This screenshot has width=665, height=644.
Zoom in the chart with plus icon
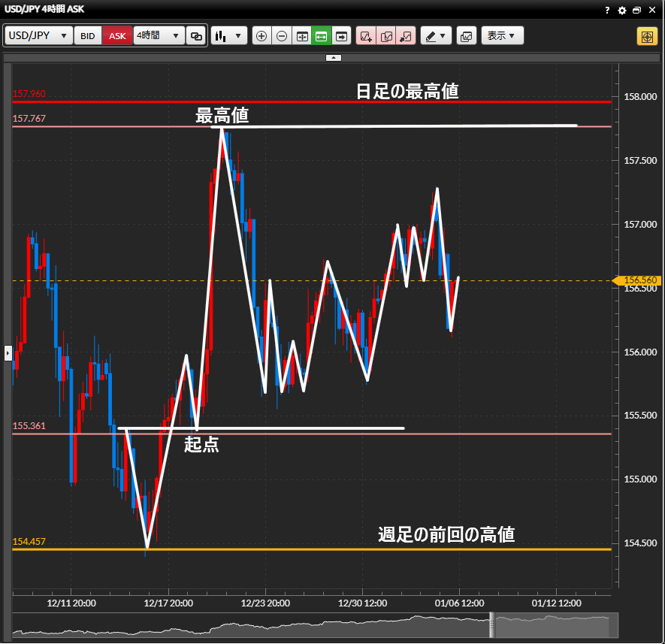[x=261, y=36]
